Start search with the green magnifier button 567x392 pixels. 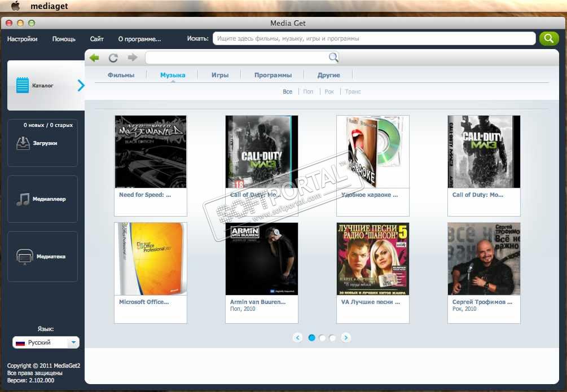tap(549, 38)
